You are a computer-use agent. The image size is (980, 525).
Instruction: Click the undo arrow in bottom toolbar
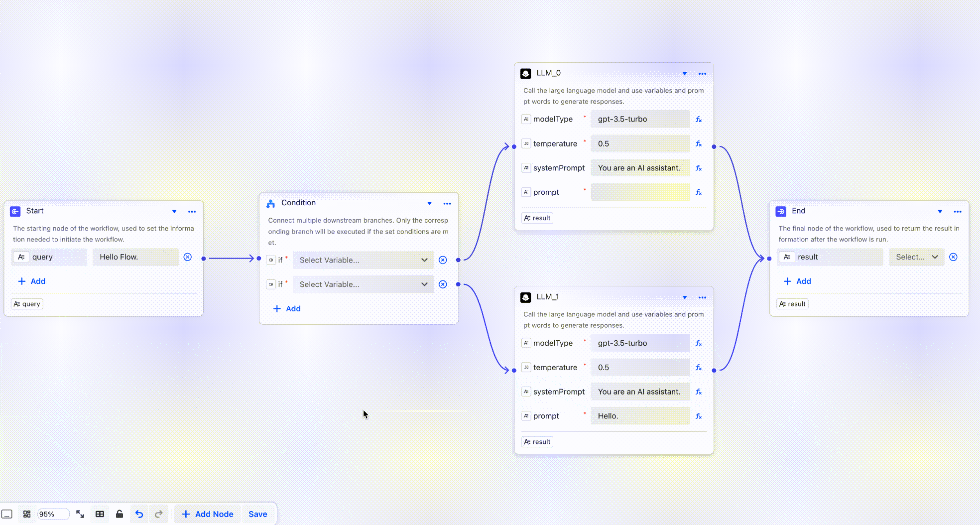pyautogui.click(x=139, y=514)
